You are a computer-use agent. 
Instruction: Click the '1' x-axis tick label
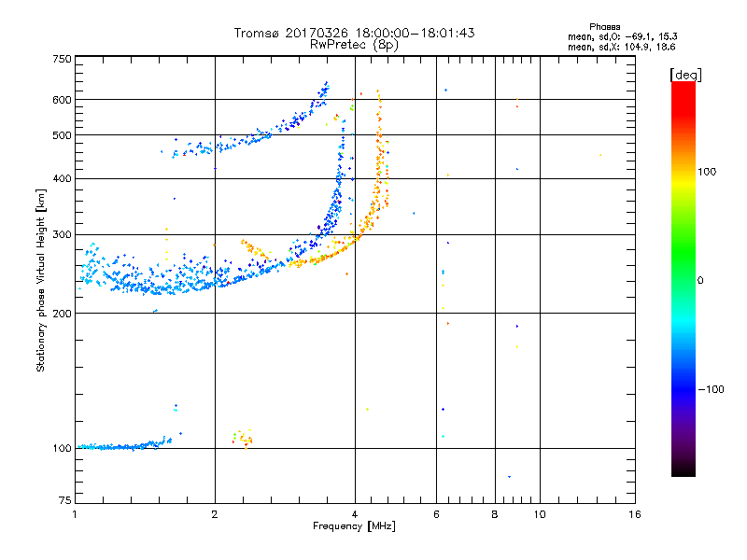[x=75, y=514]
